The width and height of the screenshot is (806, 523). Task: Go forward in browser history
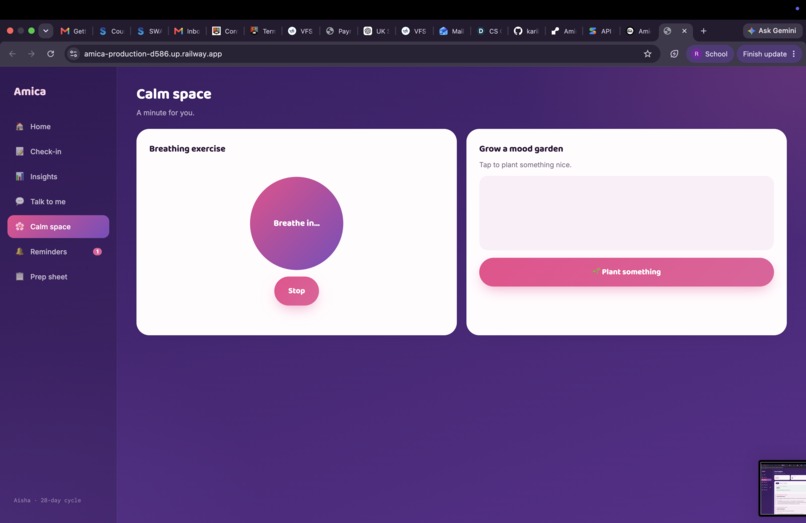tap(31, 53)
